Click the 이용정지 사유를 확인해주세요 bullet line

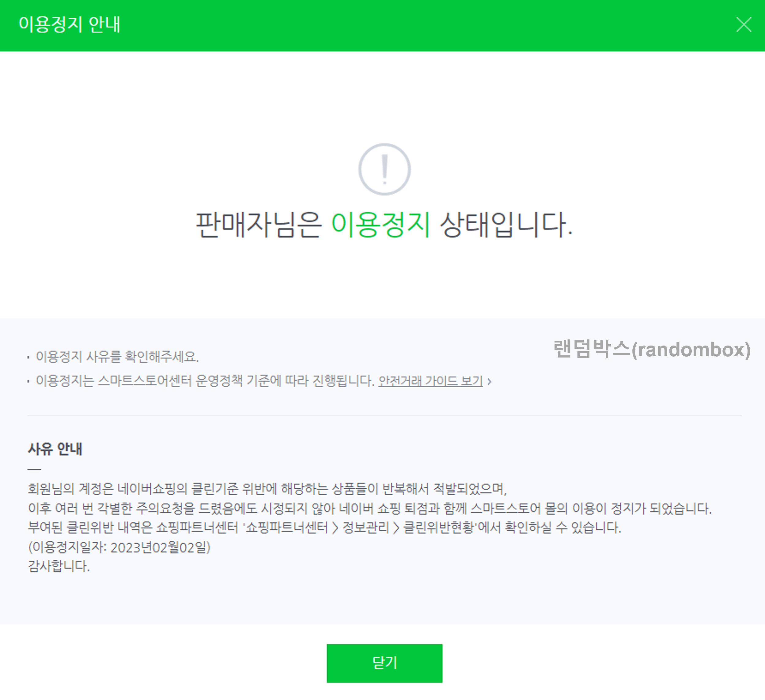tap(117, 357)
